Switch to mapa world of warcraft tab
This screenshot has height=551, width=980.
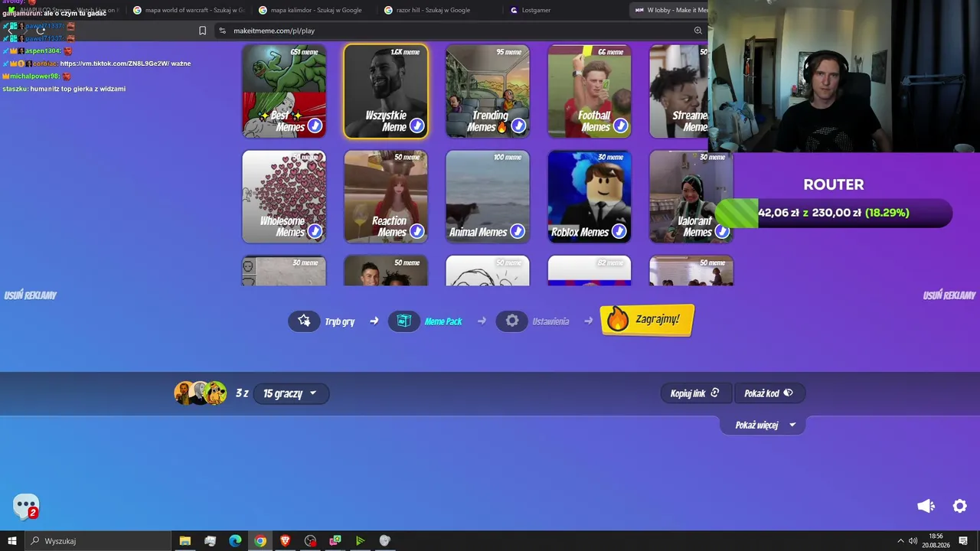click(x=188, y=10)
